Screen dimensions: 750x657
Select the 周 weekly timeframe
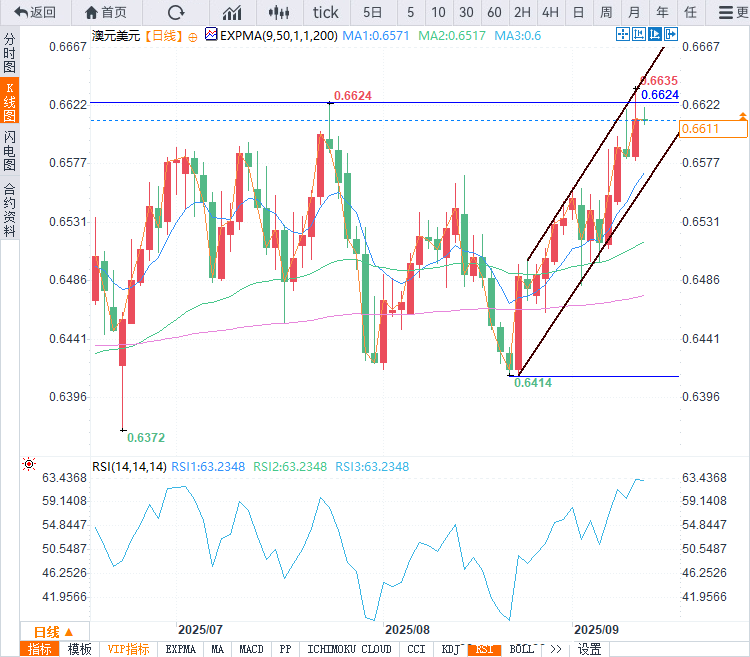click(x=607, y=12)
